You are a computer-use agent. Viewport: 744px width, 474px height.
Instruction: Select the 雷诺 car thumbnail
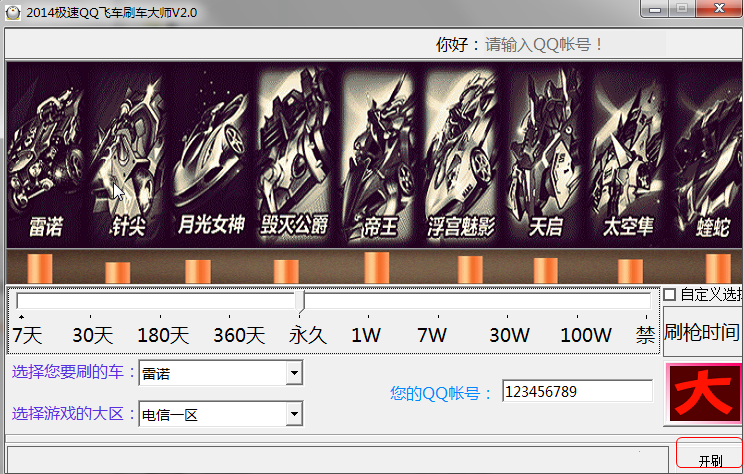click(x=46, y=155)
